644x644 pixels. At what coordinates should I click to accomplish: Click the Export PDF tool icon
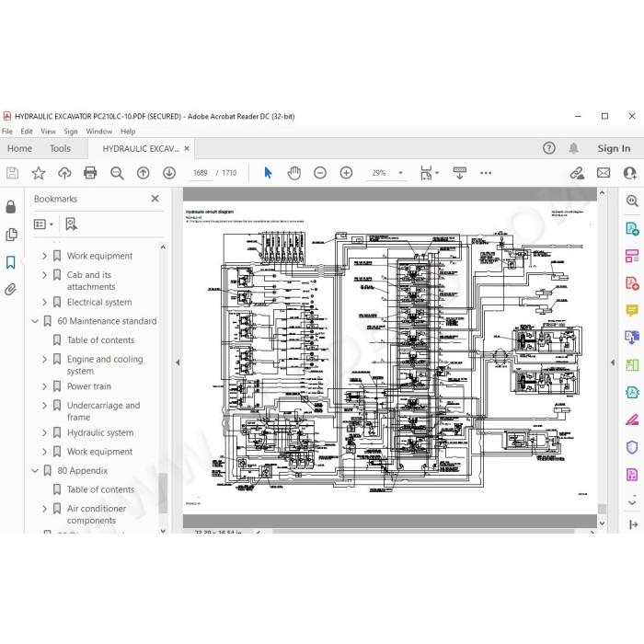click(x=632, y=228)
